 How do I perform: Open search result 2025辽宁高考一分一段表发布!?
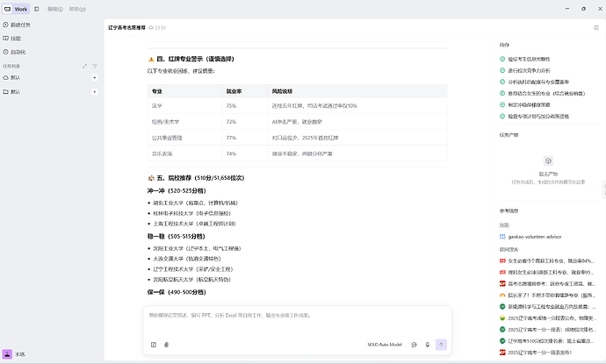[x=536, y=353]
